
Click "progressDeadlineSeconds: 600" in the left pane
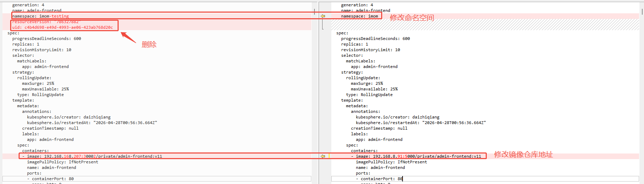[47, 39]
